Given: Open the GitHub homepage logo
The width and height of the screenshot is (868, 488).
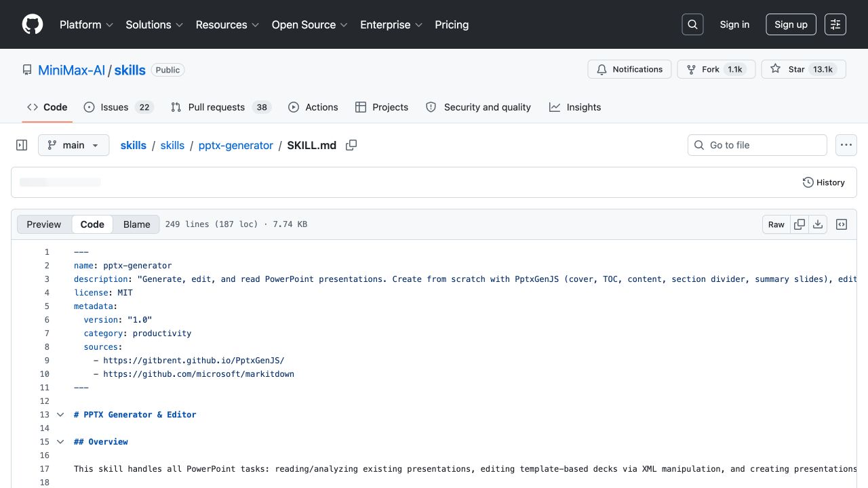Looking at the screenshot, I should 33,24.
